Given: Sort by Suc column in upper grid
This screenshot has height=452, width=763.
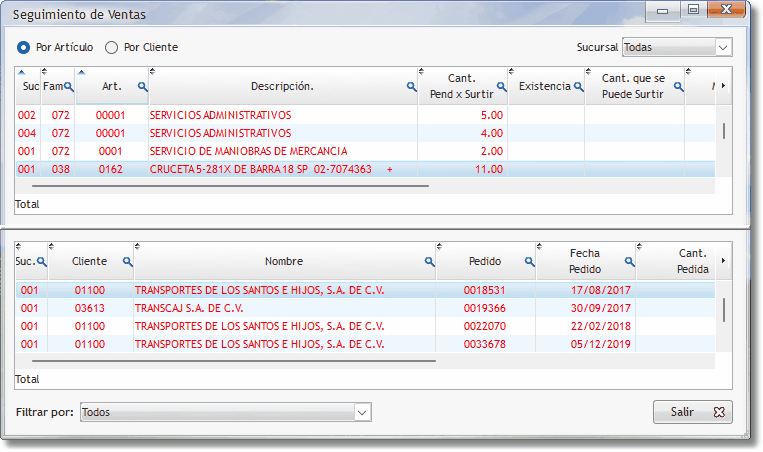Looking at the screenshot, I should point(28,86).
